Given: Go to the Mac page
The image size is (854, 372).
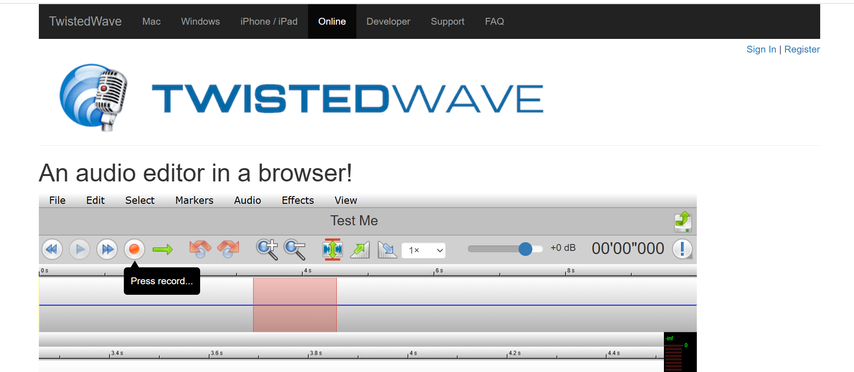Looking at the screenshot, I should pos(151,22).
